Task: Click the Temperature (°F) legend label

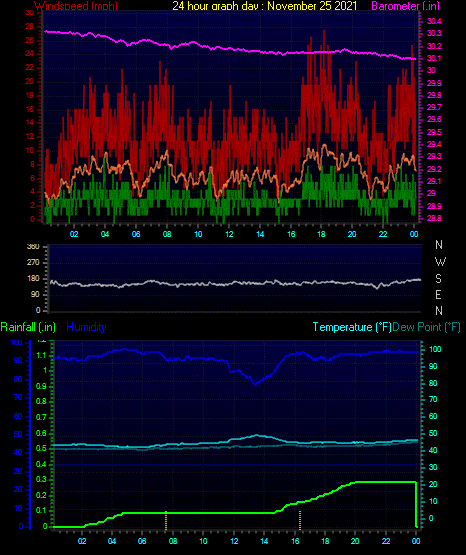Action: click(x=352, y=327)
